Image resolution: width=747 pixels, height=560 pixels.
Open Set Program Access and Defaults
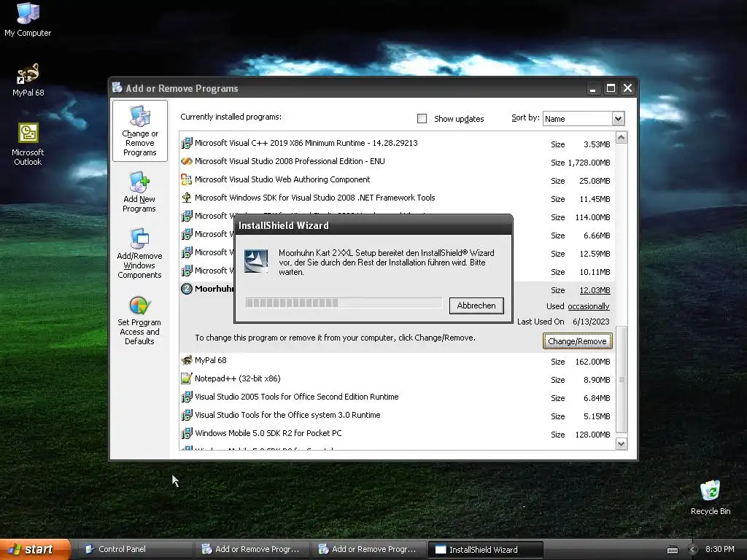pyautogui.click(x=139, y=320)
